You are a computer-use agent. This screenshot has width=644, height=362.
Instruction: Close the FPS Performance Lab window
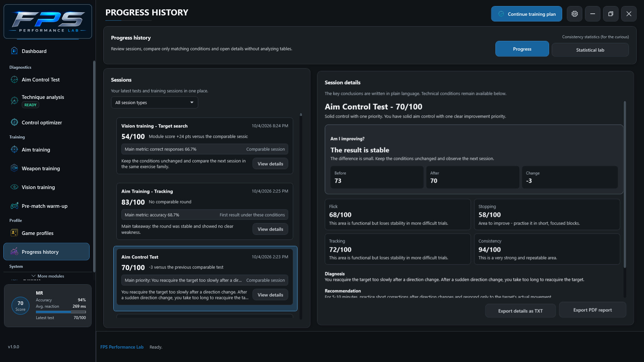point(629,14)
